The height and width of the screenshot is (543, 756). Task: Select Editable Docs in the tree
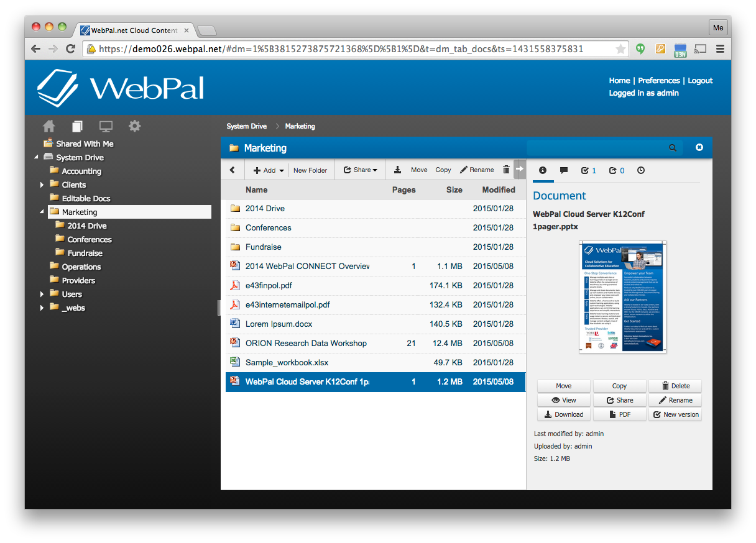coord(86,198)
